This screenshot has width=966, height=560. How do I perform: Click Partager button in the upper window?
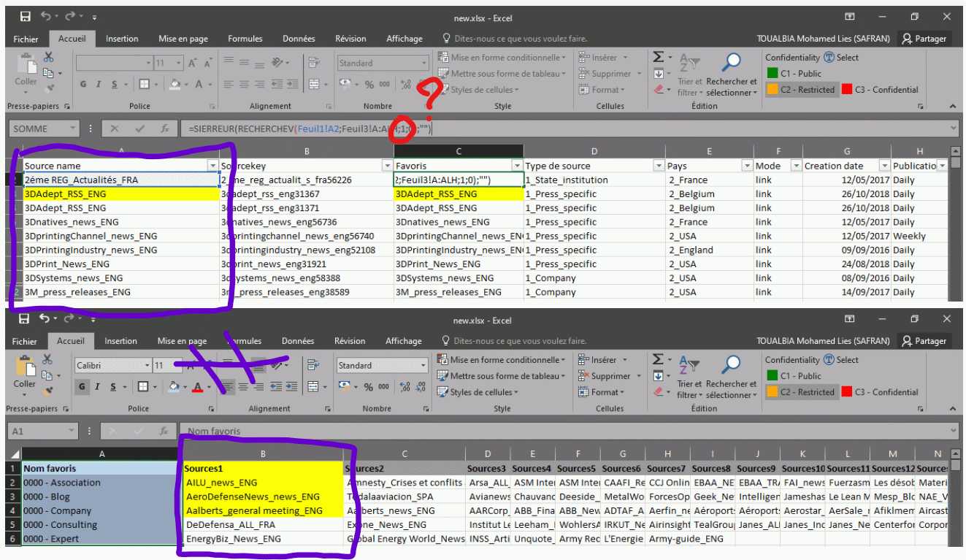tap(924, 39)
